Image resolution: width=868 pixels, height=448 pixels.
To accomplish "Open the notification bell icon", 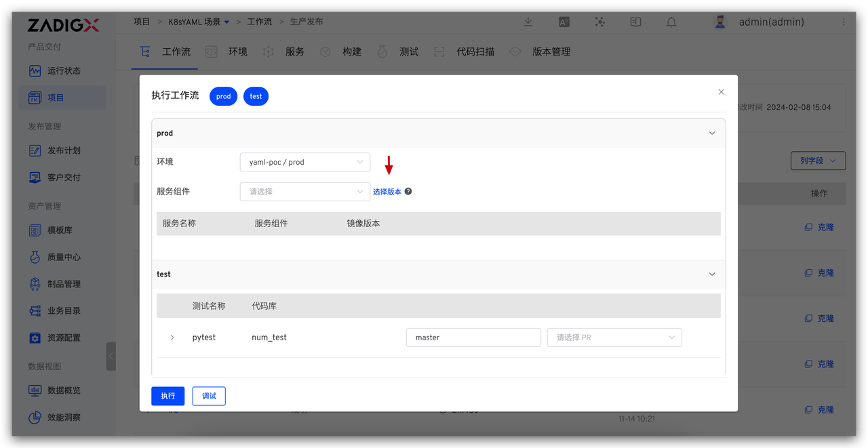I will coord(671,22).
